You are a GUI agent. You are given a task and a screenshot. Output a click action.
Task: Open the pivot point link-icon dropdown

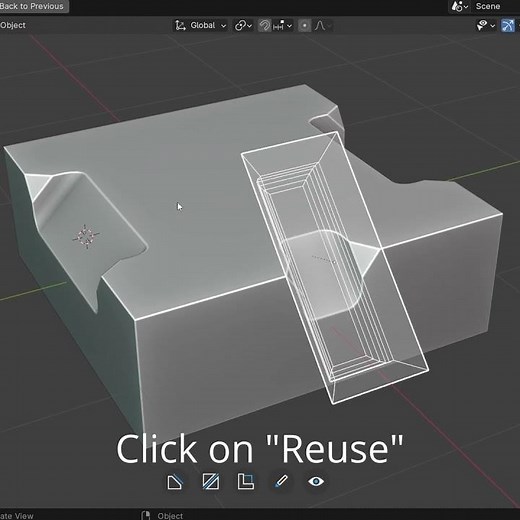click(x=243, y=25)
